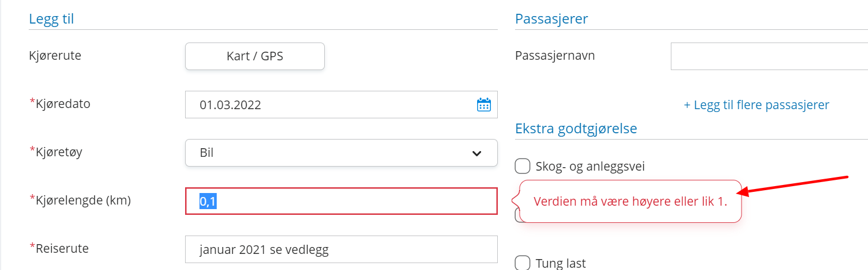Screen dimensions: 868x270
Task: Open the Kjøretøy dropdown showing Bil
Action: 341,153
